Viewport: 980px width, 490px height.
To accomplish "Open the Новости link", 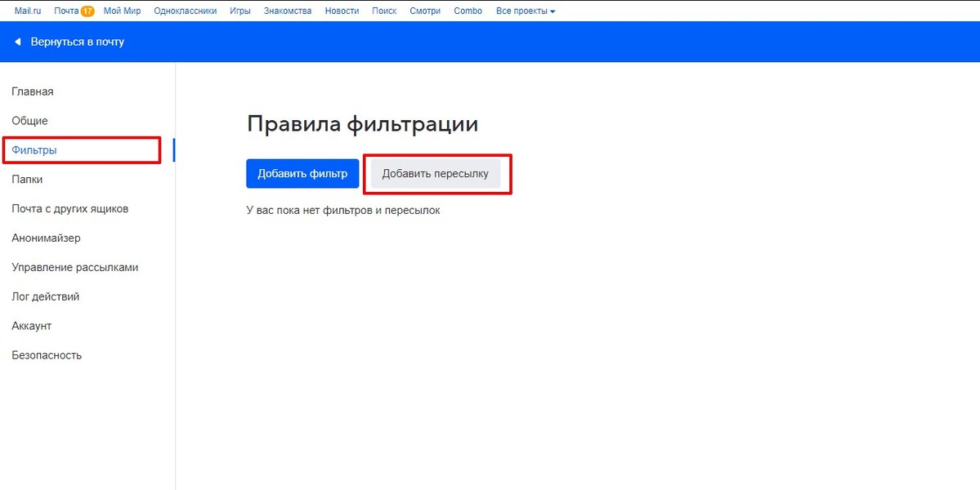I will tap(342, 11).
